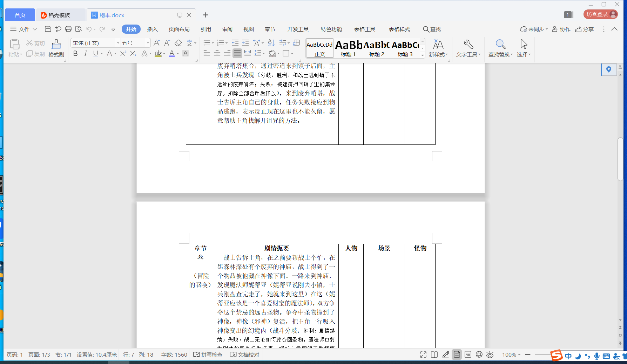Click the Print icon in quick toolbar
Image resolution: width=627 pixels, height=364 pixels.
pos(68,29)
